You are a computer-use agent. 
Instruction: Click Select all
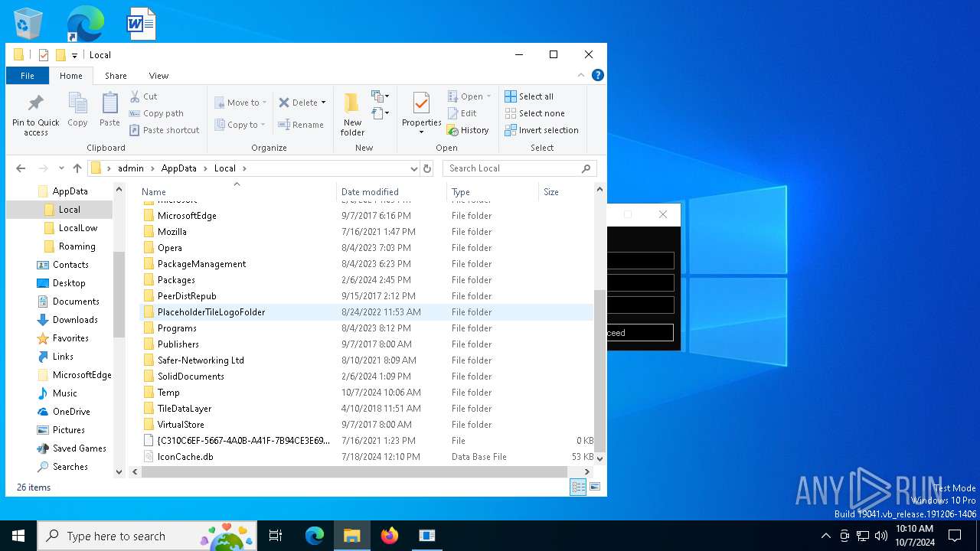(x=529, y=96)
